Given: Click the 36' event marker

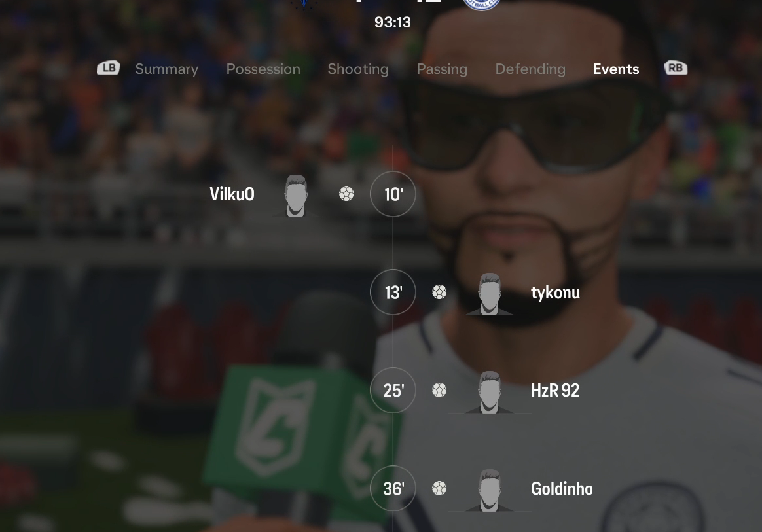Looking at the screenshot, I should click(x=393, y=488).
